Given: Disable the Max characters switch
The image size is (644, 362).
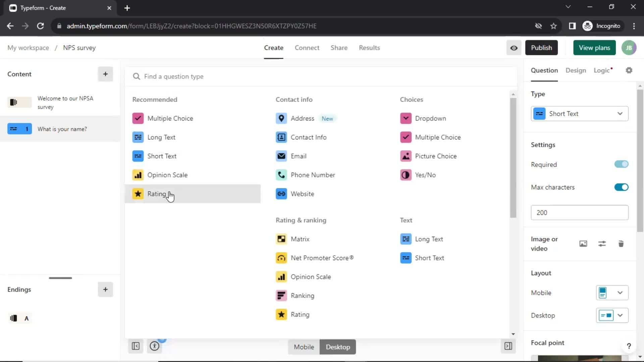Looking at the screenshot, I should click(621, 187).
